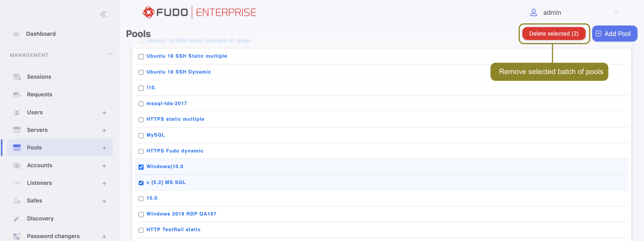644x241 pixels.
Task: Uncheck the Windows(10.0 pool checkbox
Action: 141,167
